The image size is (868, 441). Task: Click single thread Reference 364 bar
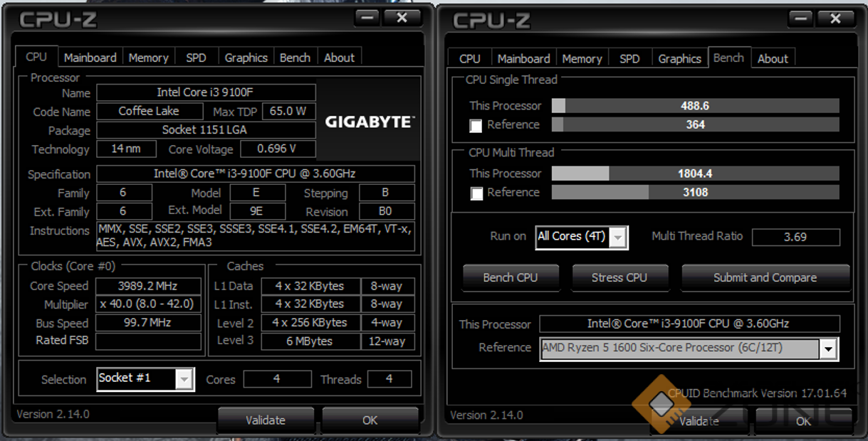pos(696,124)
